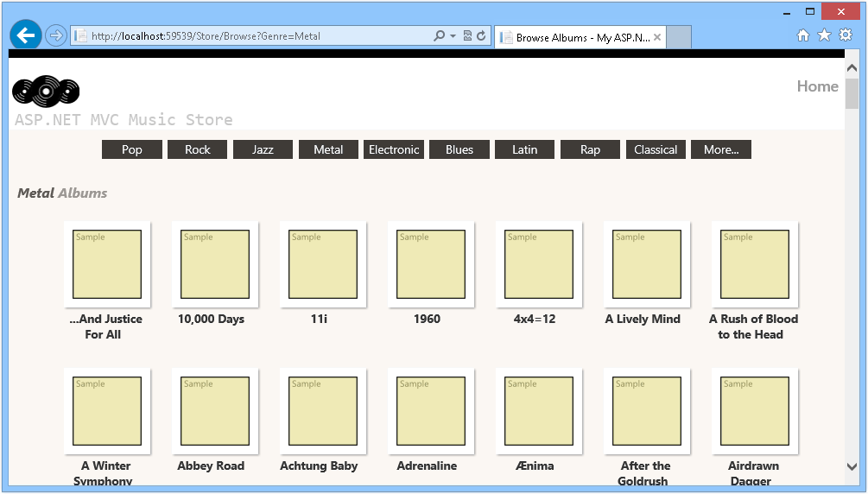Open Favorites via the star icon
The width and height of the screenshot is (868, 494).
[824, 35]
